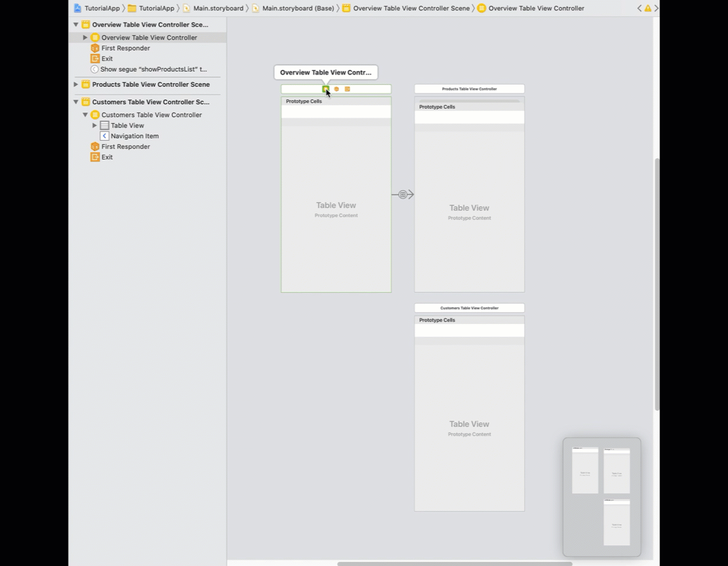This screenshot has height=566, width=728.
Task: Collapse the Customers Table View Controller Scene
Action: pyautogui.click(x=76, y=102)
